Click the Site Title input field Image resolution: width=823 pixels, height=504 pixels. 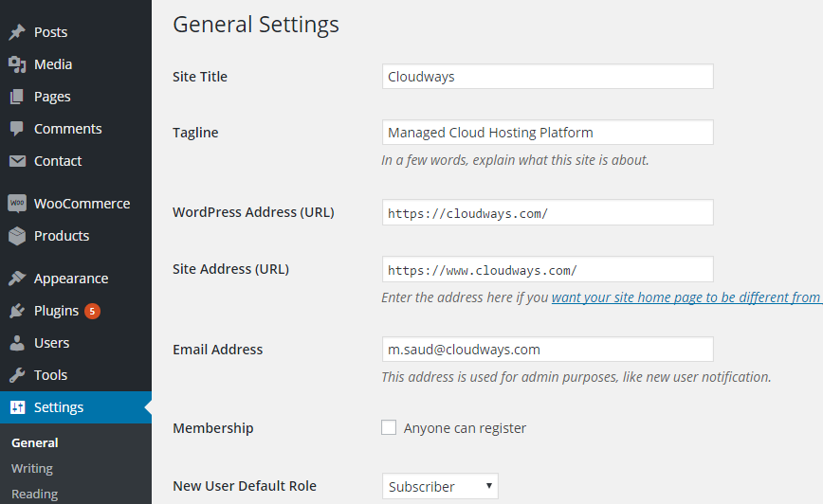pos(547,77)
